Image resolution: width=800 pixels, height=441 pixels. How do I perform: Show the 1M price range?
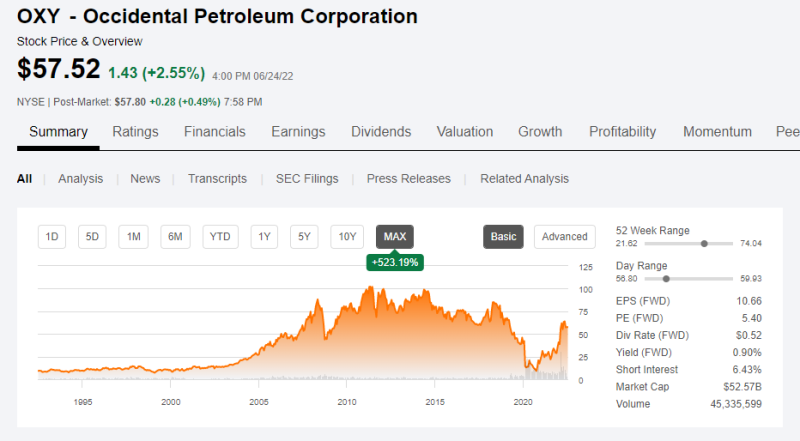point(133,237)
